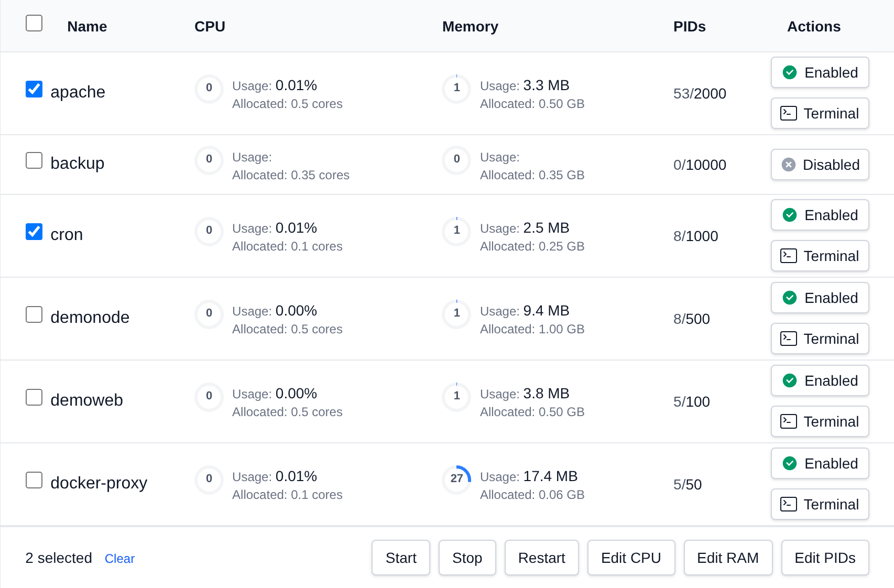The width and height of the screenshot is (894, 588).
Task: Click the docker-proxy container name
Action: [99, 483]
